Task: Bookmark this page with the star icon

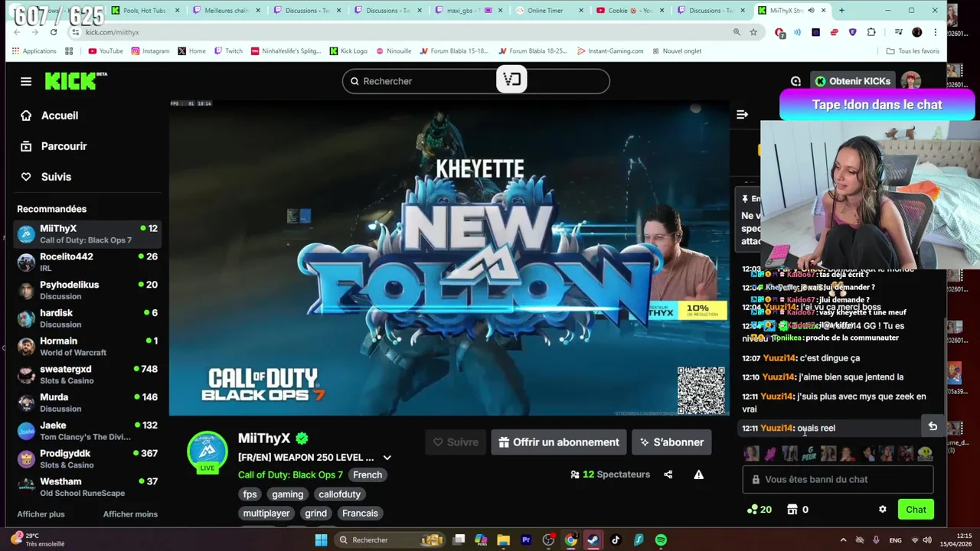Action: [753, 32]
